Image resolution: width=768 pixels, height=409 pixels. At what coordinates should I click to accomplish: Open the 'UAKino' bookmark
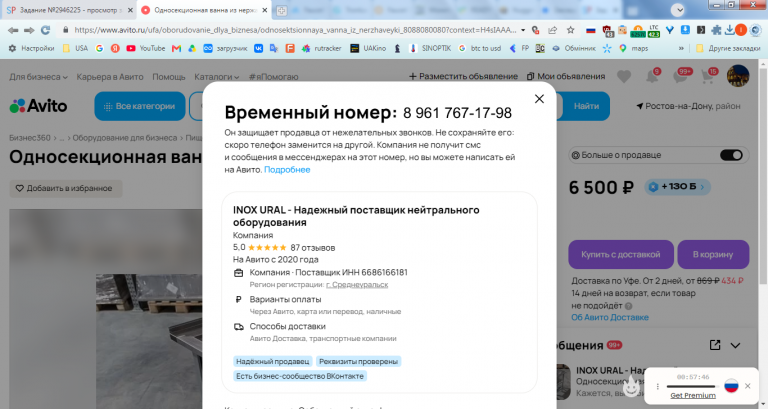click(x=368, y=48)
